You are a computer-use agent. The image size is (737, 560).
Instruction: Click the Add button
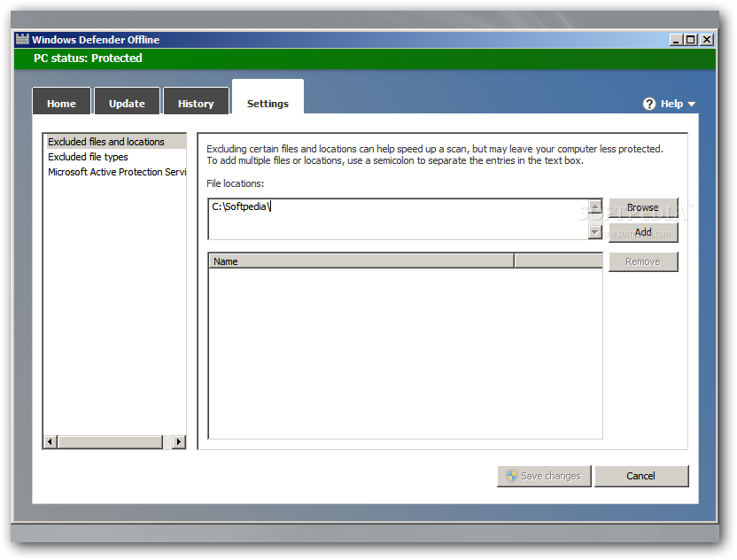point(643,232)
